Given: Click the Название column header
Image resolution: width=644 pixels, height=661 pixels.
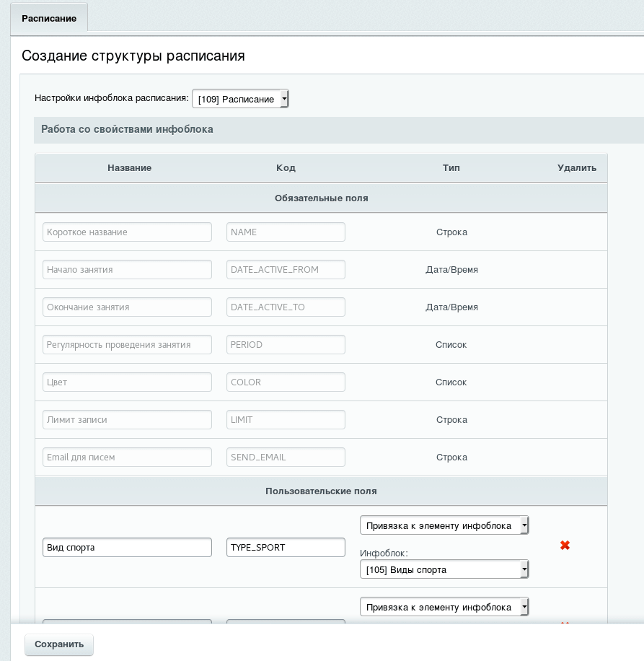Looking at the screenshot, I should 129,168.
